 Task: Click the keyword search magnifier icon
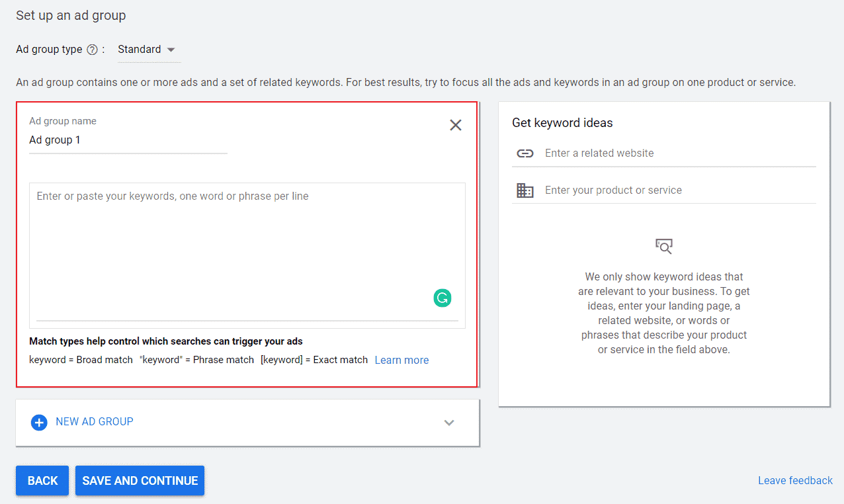(x=664, y=247)
